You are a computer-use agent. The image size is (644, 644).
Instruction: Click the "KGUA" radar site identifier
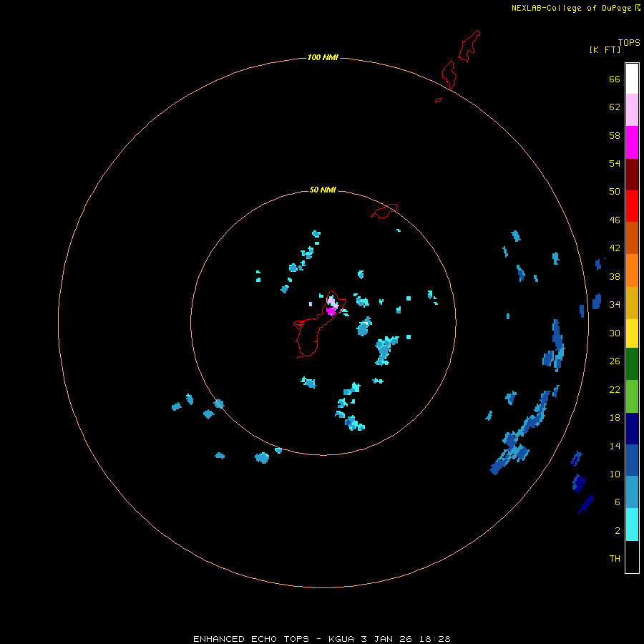(x=341, y=639)
